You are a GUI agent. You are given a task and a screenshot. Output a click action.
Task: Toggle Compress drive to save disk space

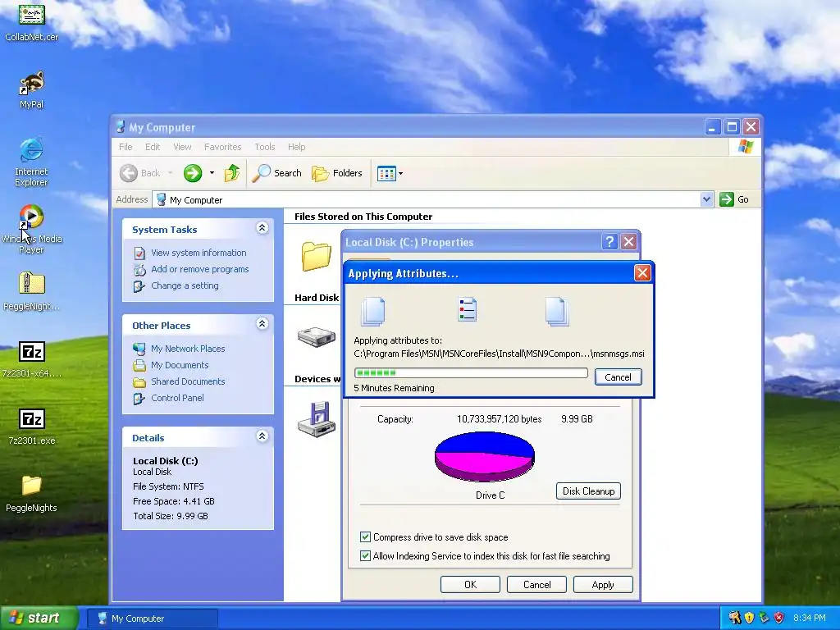[x=365, y=536]
